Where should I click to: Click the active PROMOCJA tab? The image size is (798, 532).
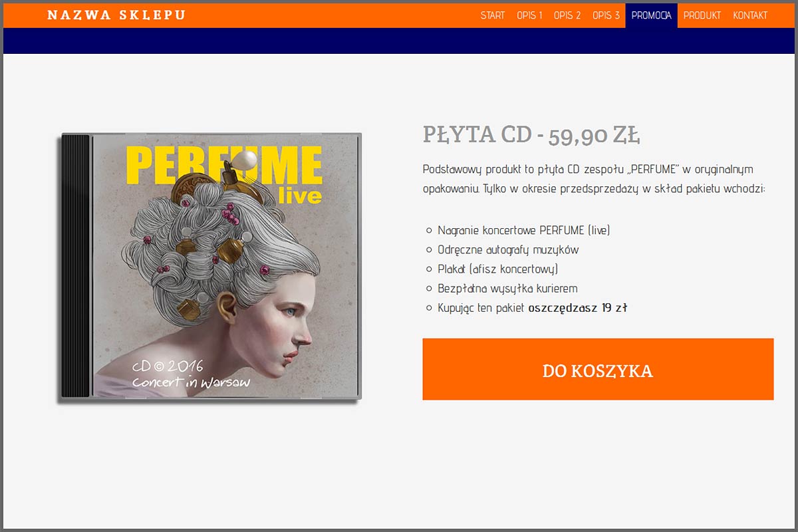tap(651, 15)
